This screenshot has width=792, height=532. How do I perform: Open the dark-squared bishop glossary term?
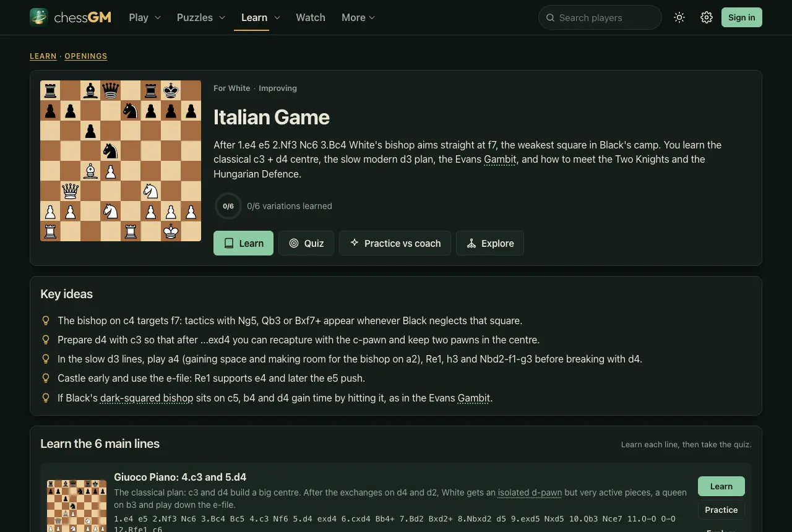point(147,398)
